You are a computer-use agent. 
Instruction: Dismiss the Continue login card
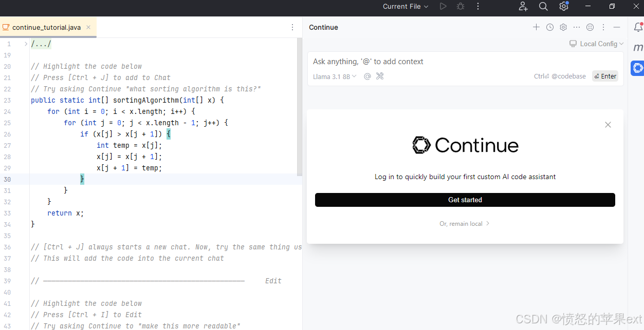tap(608, 125)
